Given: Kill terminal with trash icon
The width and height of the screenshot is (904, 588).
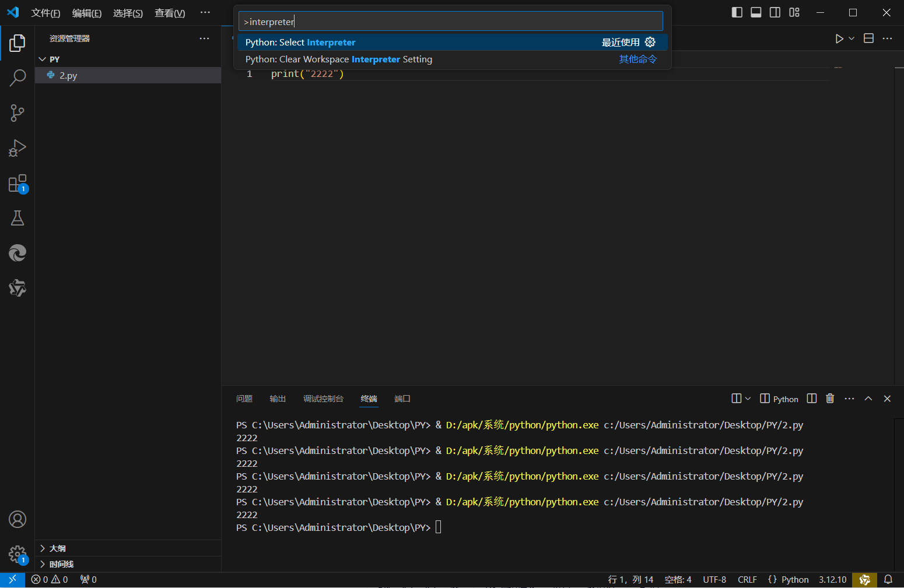Looking at the screenshot, I should tap(830, 399).
